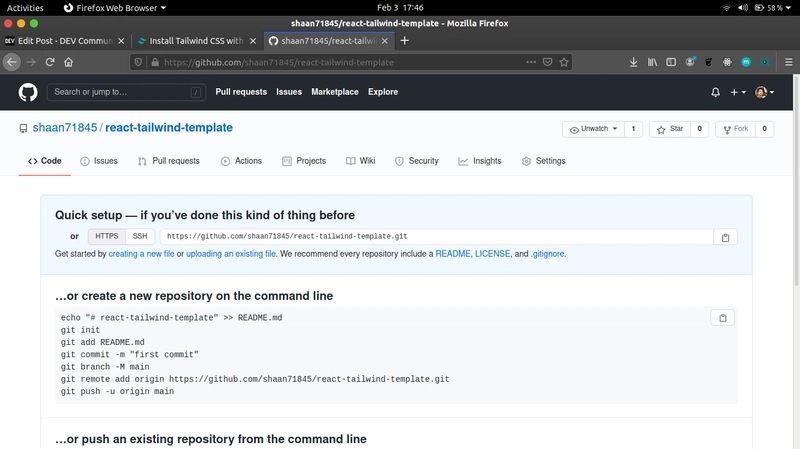The image size is (800, 449).
Task: Open the user avatar menu
Action: click(x=764, y=92)
